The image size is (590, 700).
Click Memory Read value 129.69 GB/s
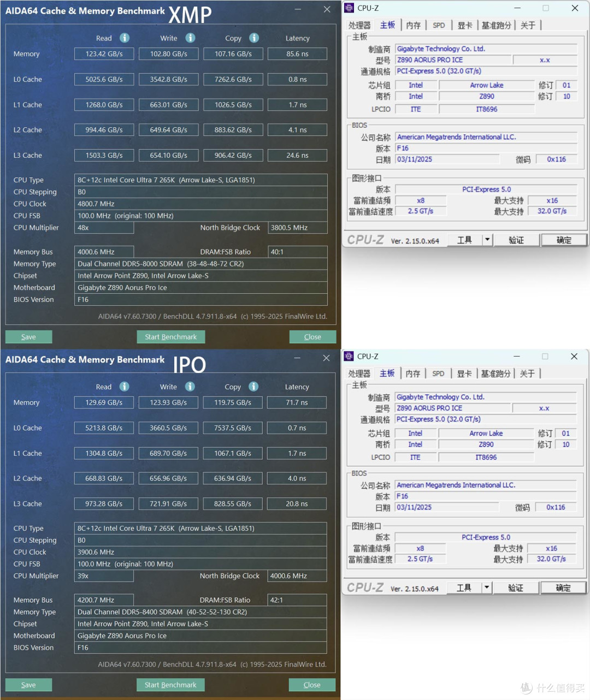(104, 402)
